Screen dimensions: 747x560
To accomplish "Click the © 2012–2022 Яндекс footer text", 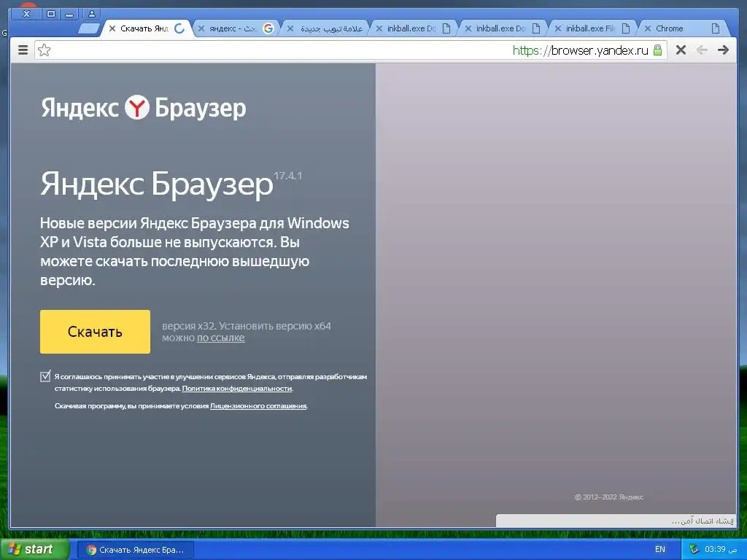I will 609,497.
